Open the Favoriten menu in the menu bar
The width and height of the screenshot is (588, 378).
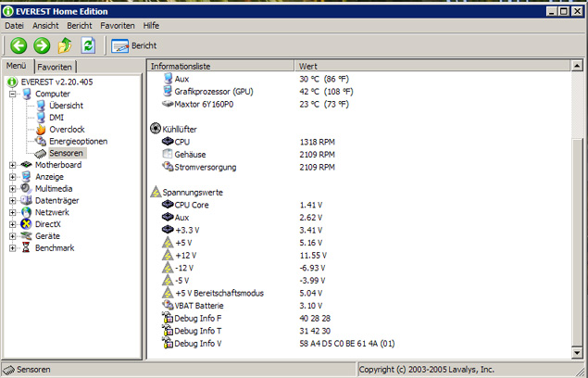pos(118,26)
